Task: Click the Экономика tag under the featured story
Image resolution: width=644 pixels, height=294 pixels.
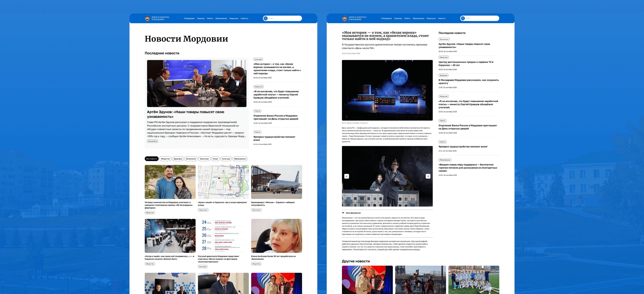Action: point(152,141)
